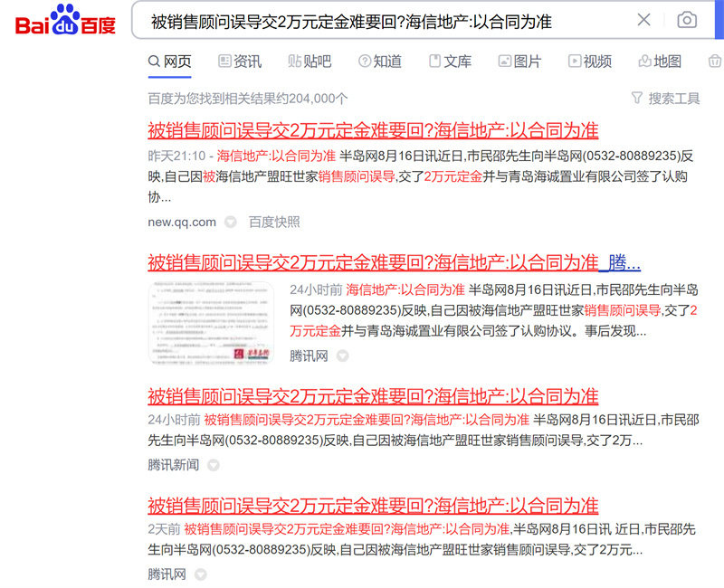Viewport: 724px width, 588px height.
Task: Open the result title ending in 腾...
Action: pos(394,263)
